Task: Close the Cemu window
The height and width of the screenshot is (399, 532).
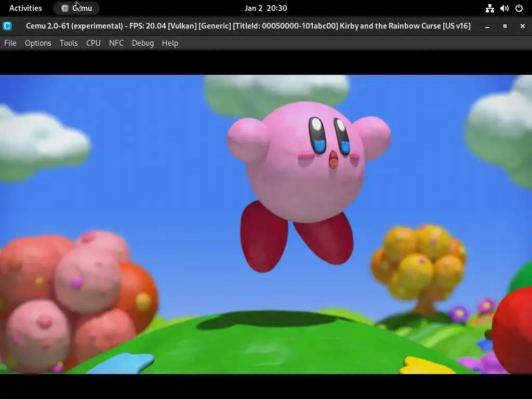Action: point(523,26)
